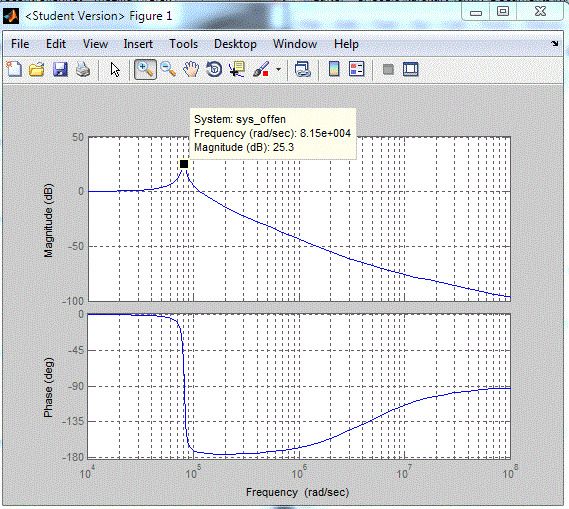Click the dock figure arrow in menu bar
Screen dimensions: 569x509
(554, 44)
